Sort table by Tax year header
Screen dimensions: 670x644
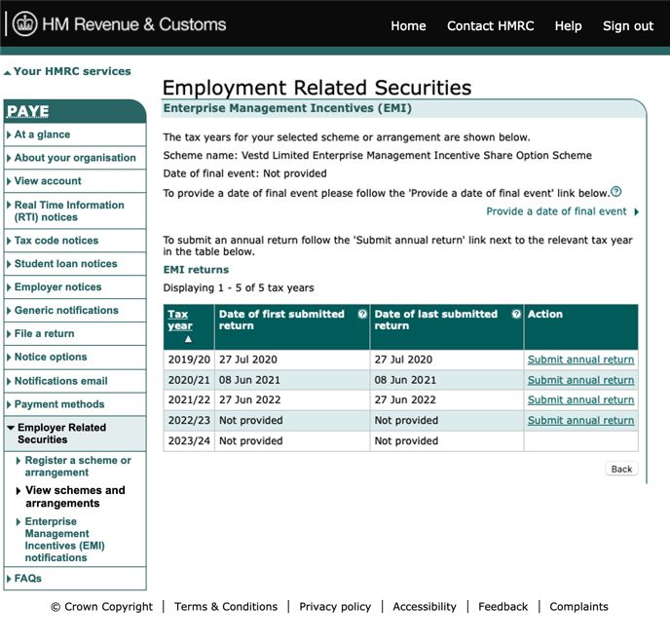tap(180, 320)
